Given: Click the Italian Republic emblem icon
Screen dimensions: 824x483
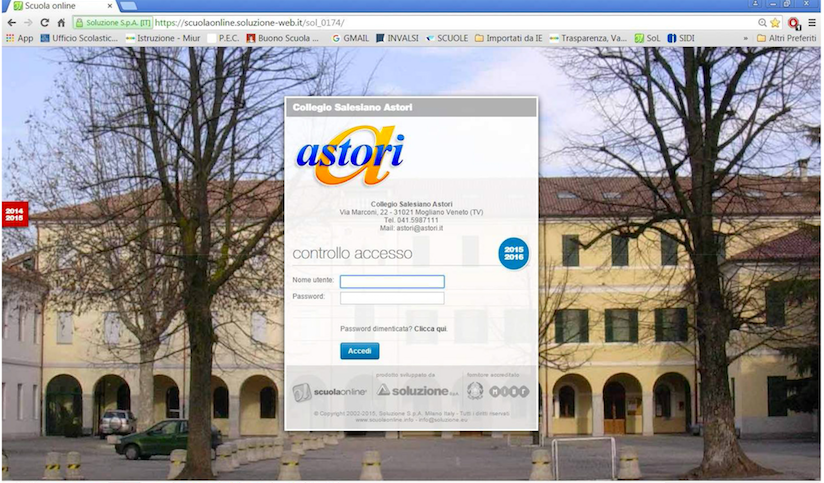Looking at the screenshot, I should (x=475, y=391).
